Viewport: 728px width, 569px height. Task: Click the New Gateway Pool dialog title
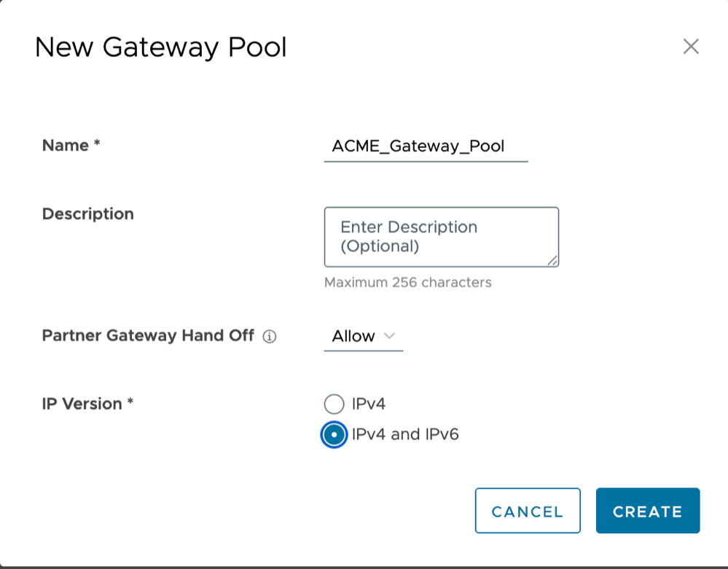coord(160,48)
